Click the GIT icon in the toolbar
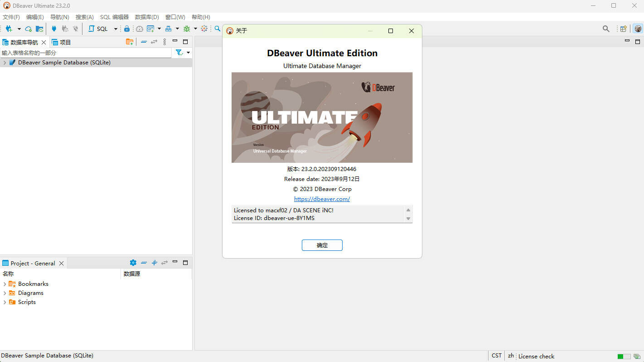This screenshot has width=644, height=362. (x=150, y=29)
